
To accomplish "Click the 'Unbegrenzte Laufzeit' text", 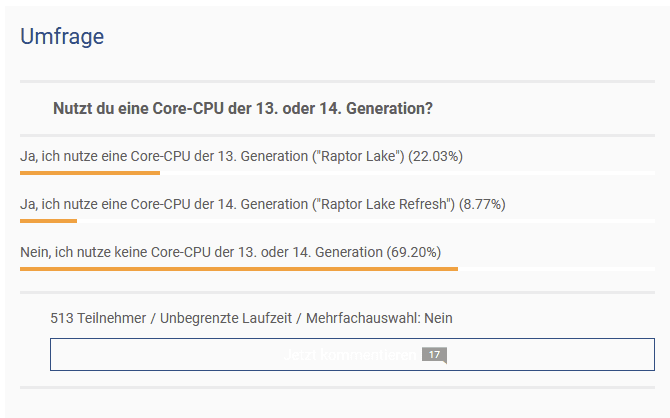I will click(x=226, y=318).
